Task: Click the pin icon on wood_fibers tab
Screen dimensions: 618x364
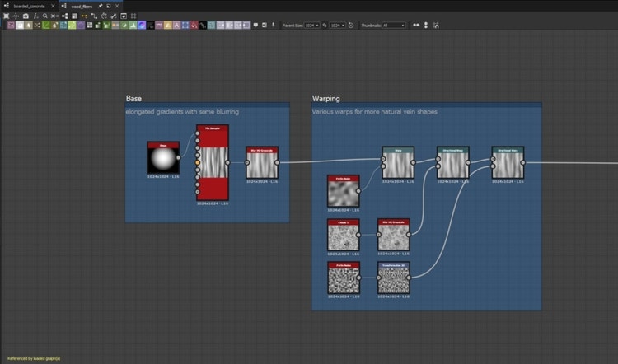Action: tap(101, 6)
